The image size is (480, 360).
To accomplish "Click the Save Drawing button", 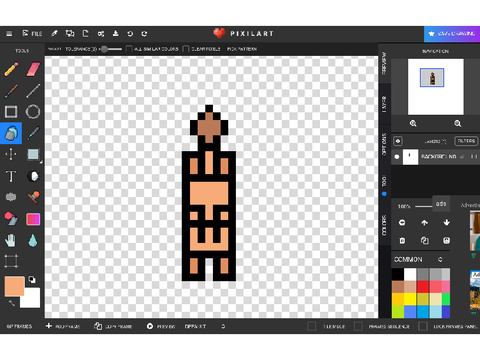I will pyautogui.click(x=452, y=34).
